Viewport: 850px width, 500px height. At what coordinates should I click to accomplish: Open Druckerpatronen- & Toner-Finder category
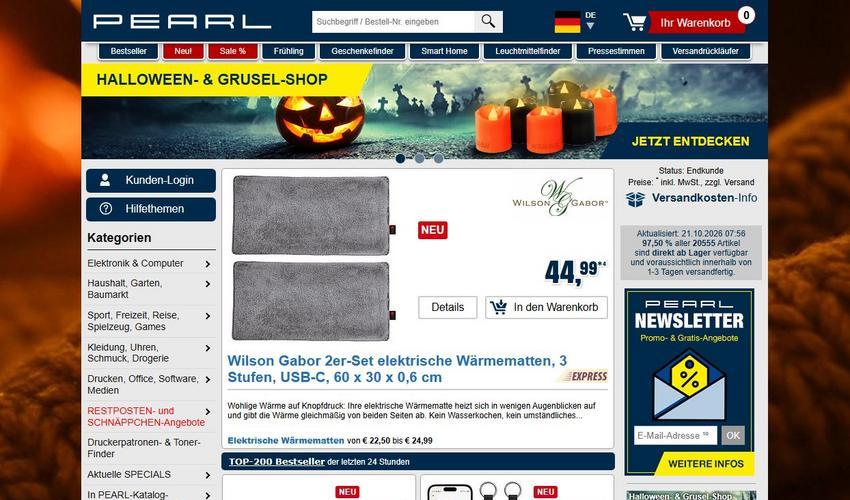click(x=144, y=448)
